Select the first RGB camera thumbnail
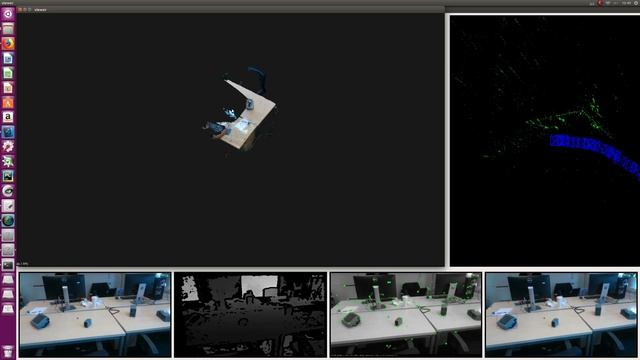This screenshot has width=640, height=360. [x=95, y=315]
